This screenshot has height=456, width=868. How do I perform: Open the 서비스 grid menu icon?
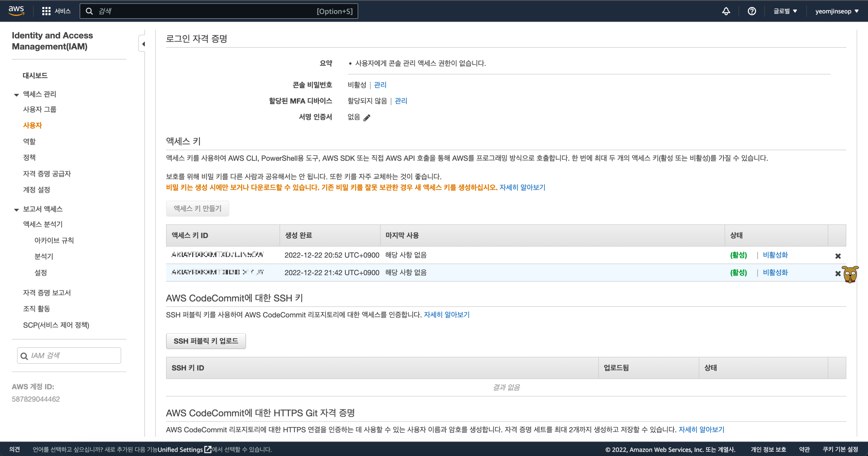tap(46, 11)
